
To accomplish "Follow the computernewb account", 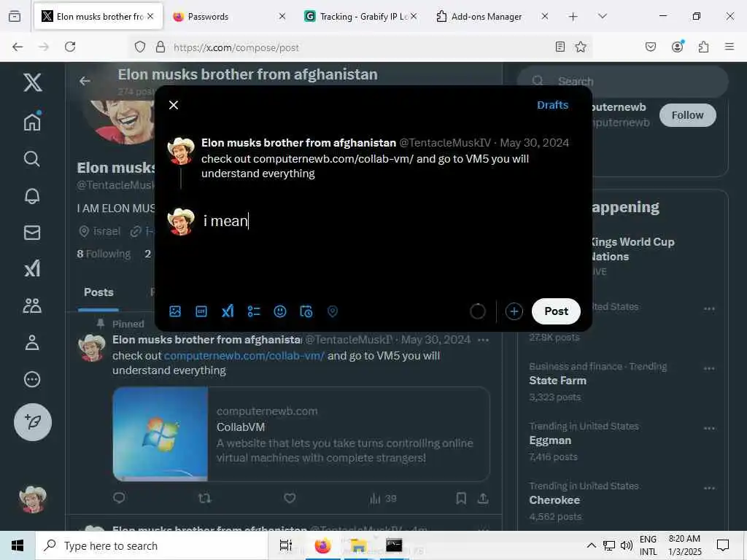I will (x=687, y=115).
